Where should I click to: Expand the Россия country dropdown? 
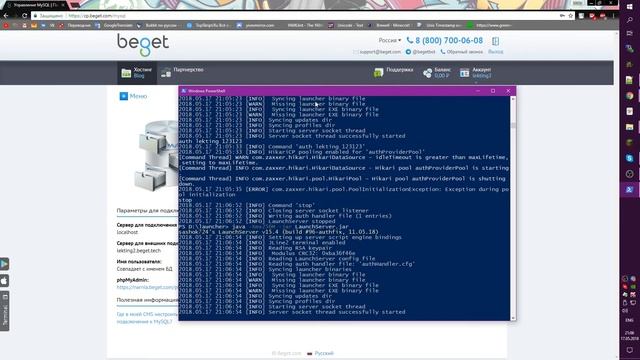[x=390, y=40]
